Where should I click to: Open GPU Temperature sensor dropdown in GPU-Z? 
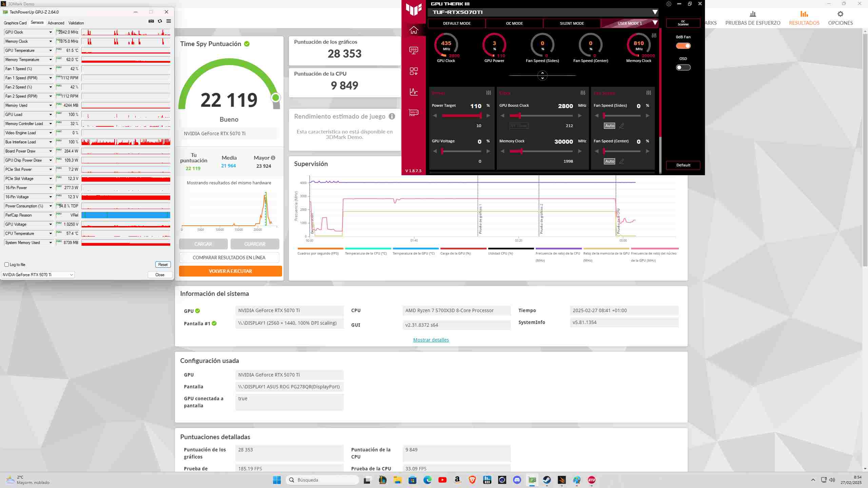51,50
